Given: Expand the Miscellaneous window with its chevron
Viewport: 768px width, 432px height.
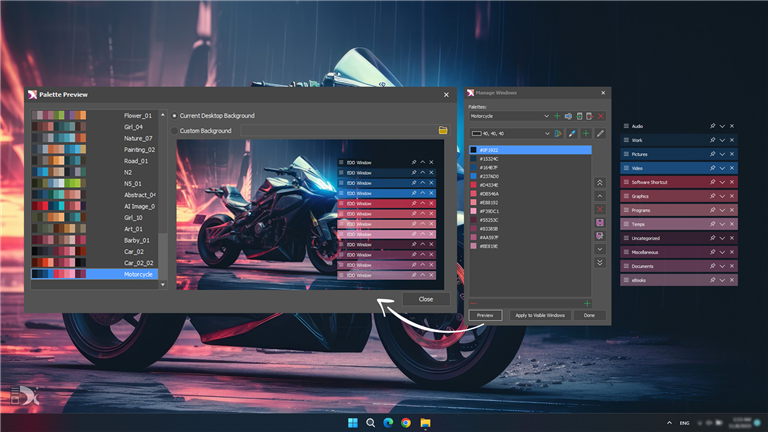Looking at the screenshot, I should point(722,252).
